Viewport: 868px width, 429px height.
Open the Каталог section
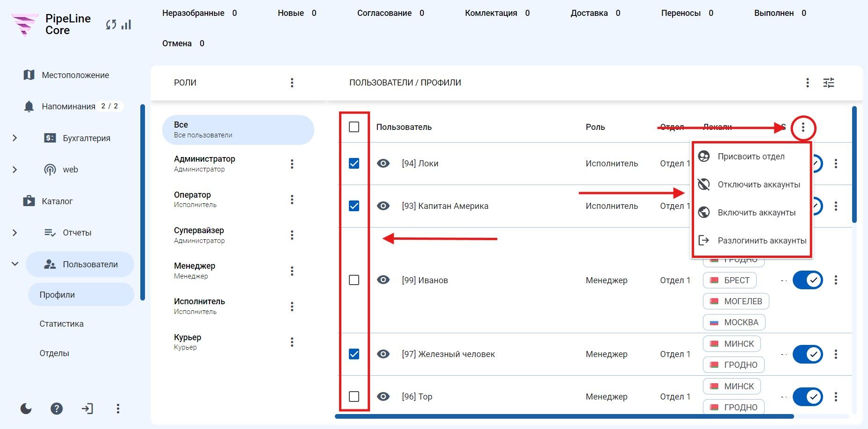48,201
